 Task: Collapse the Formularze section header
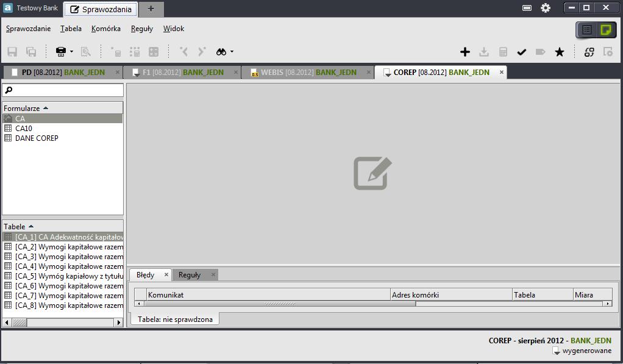(x=63, y=108)
